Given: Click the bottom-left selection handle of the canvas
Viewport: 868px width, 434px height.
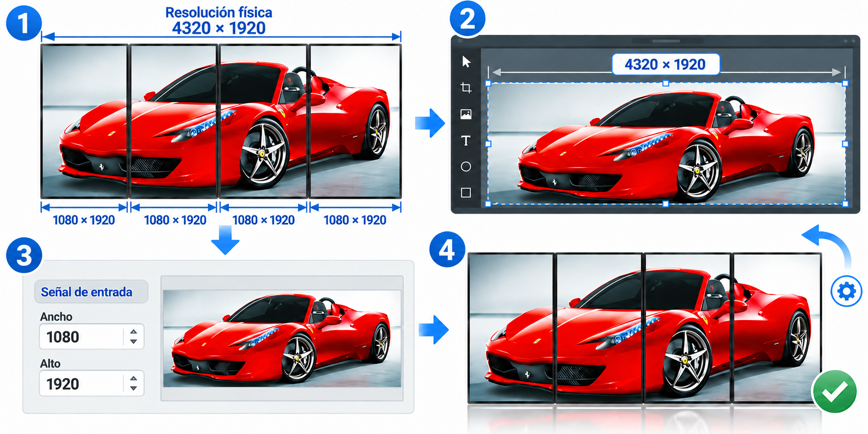Looking at the screenshot, I should coord(488,204).
